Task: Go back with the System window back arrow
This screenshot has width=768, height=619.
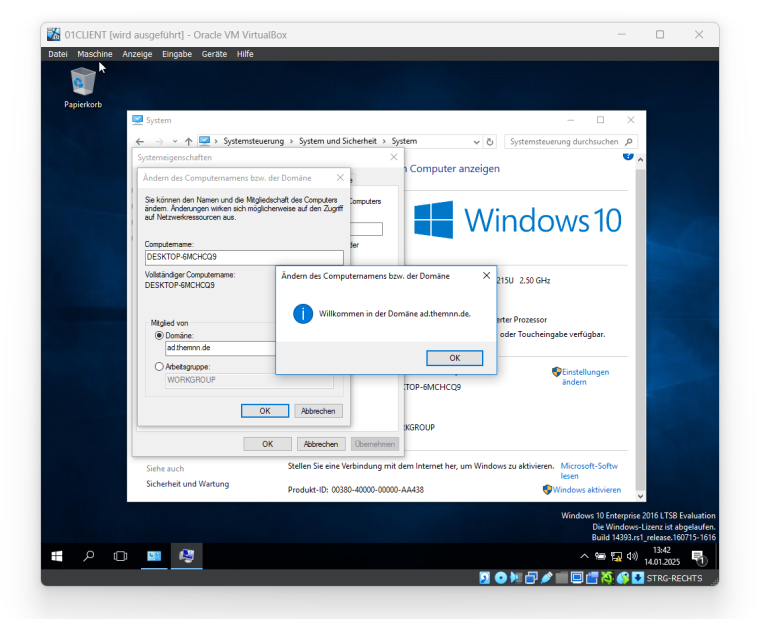Action: [140, 142]
